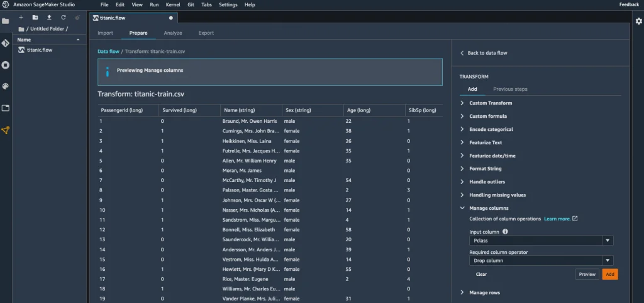This screenshot has height=303, width=644.
Task: Click the upload files icon
Action: coord(49,17)
